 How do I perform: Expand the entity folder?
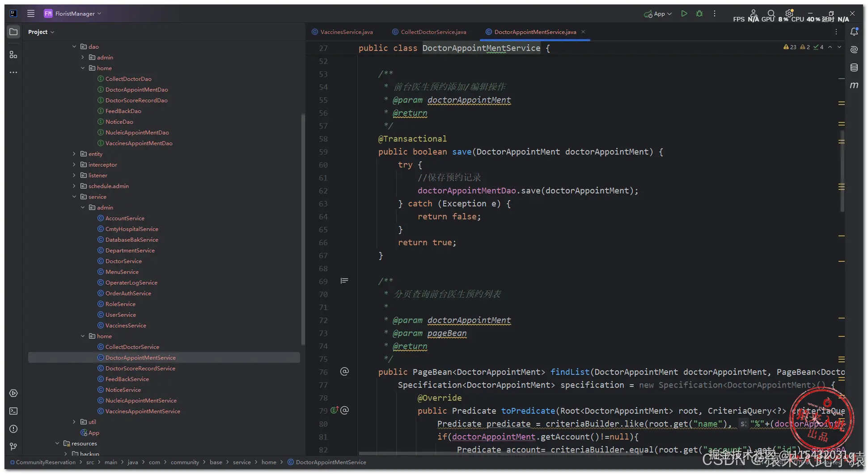pyautogui.click(x=74, y=154)
